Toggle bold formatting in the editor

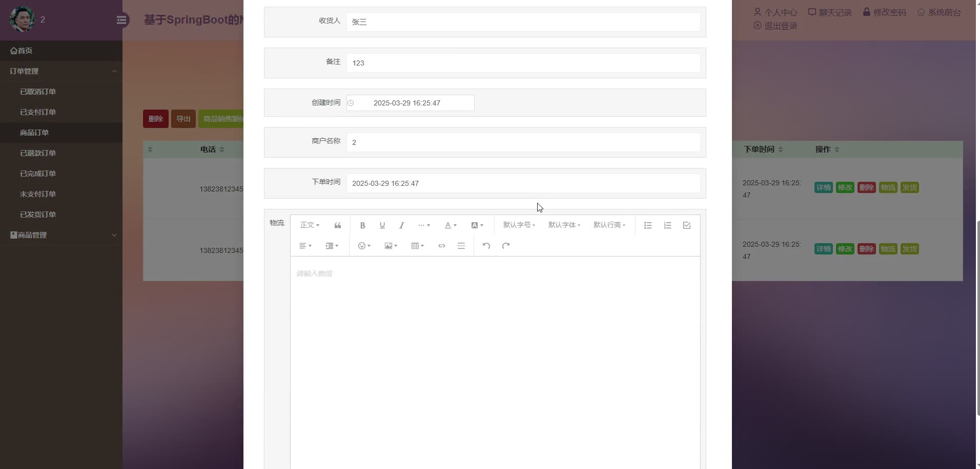tap(362, 225)
